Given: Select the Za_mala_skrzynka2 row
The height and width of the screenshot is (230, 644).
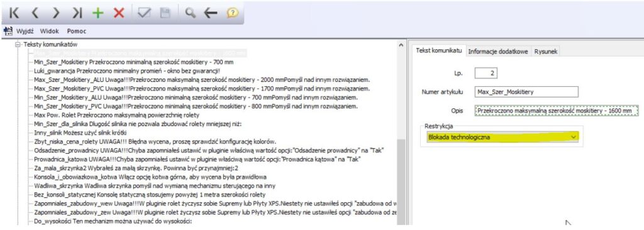Looking at the screenshot, I should tap(136, 168).
